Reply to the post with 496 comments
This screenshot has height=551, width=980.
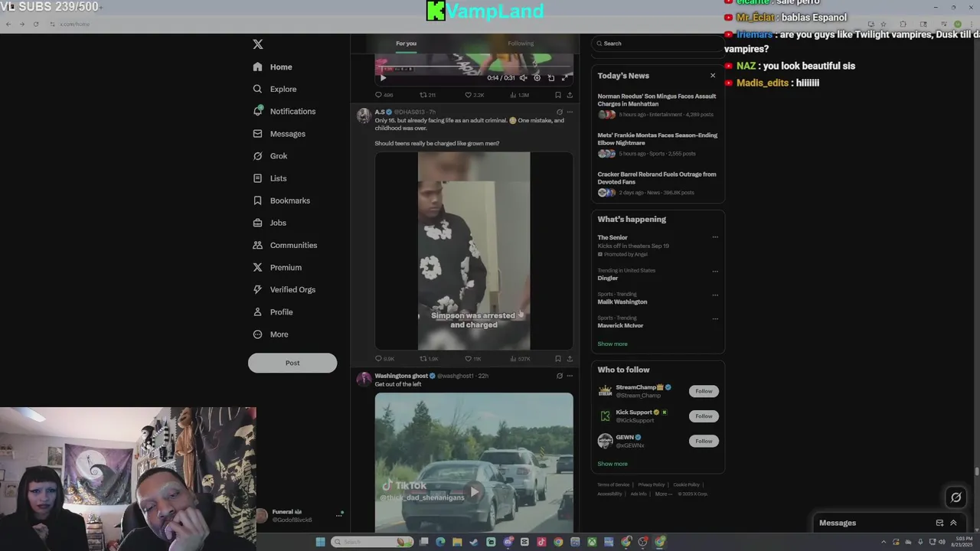point(384,95)
